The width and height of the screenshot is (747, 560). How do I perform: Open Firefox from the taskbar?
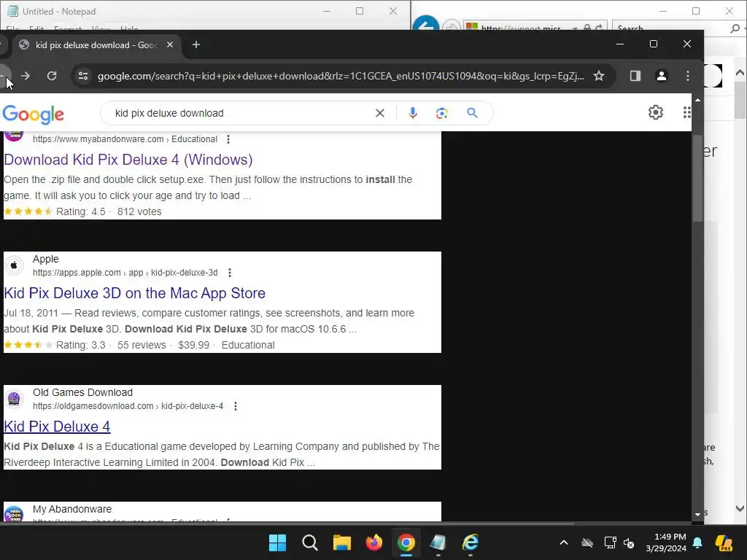374,542
